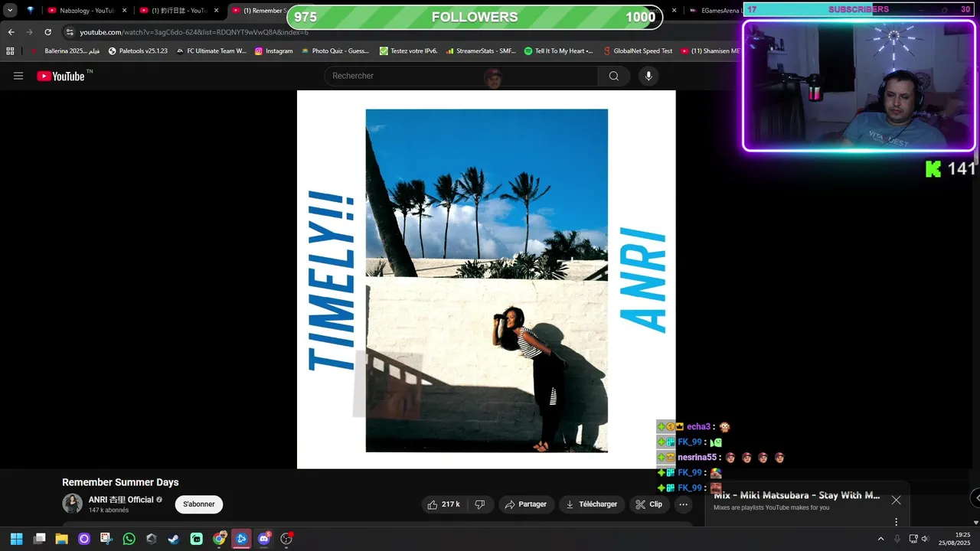980x551 pixels.
Task: Open the Windows Start menu
Action: pyautogui.click(x=16, y=539)
